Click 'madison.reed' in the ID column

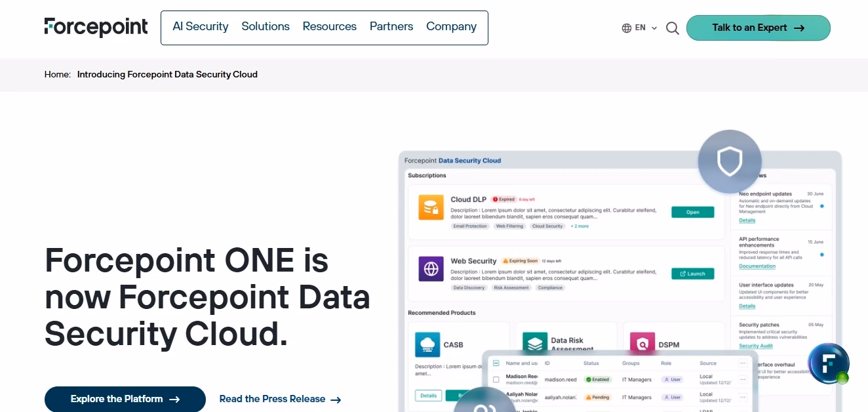[x=561, y=379]
